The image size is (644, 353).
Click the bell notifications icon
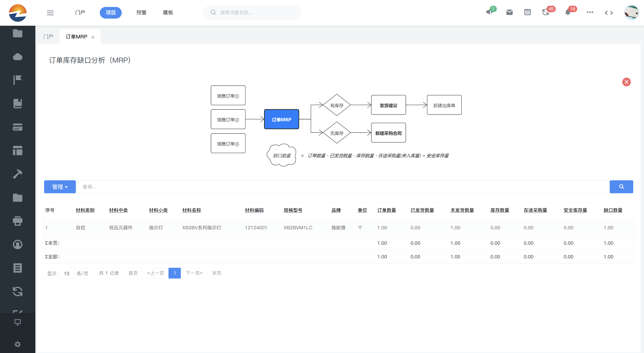point(567,13)
